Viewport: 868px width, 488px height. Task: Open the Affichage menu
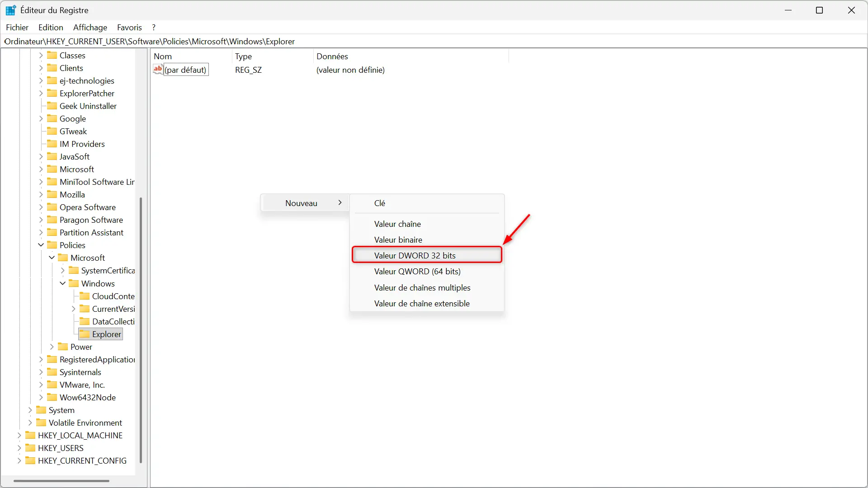(x=90, y=27)
